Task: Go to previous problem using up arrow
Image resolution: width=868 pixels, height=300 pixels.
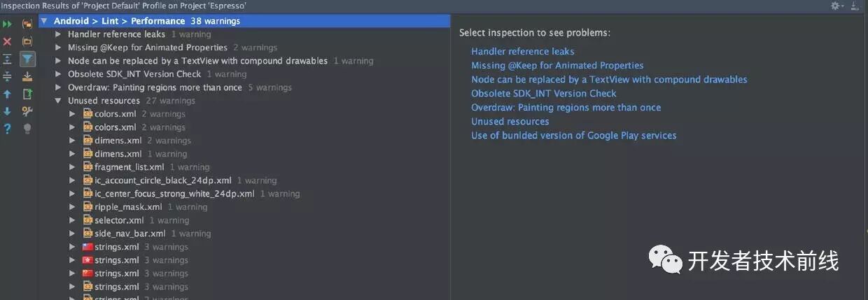Action: (8, 94)
